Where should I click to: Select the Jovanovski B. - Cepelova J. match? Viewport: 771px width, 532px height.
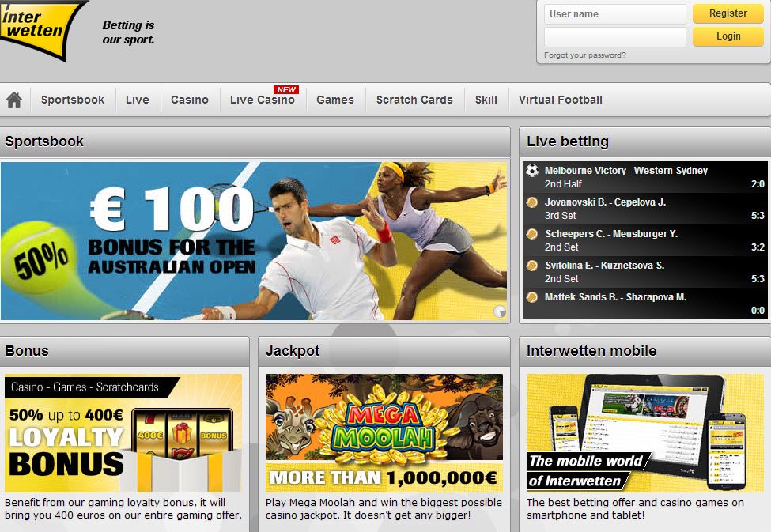[x=644, y=209]
